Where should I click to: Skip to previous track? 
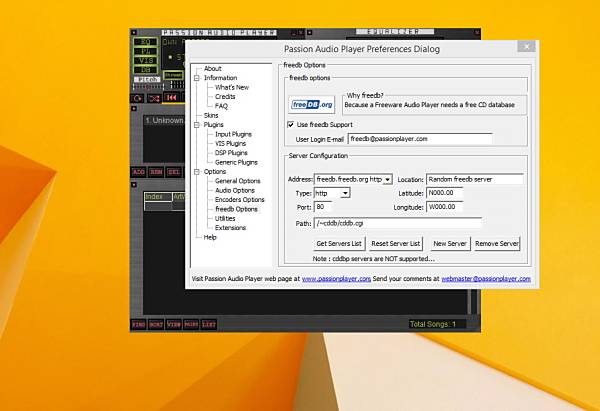[x=171, y=98]
